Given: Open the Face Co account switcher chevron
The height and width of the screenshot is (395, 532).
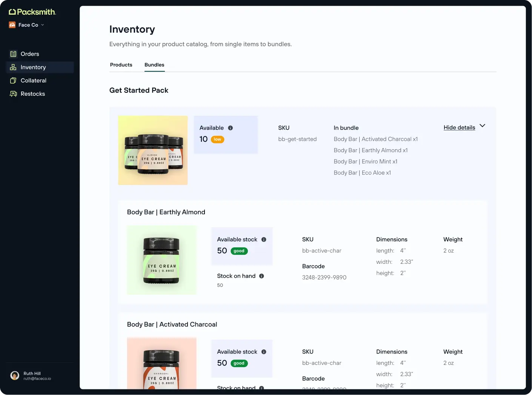Looking at the screenshot, I should [x=43, y=25].
